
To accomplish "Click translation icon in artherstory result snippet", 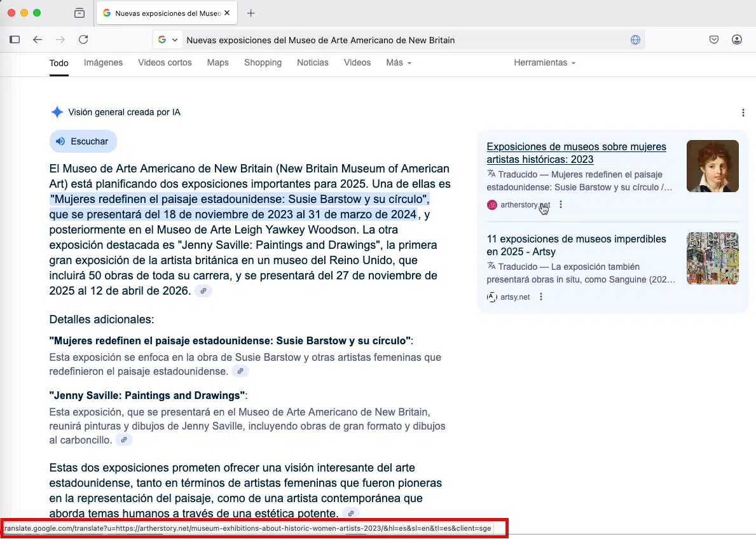I will (x=491, y=174).
